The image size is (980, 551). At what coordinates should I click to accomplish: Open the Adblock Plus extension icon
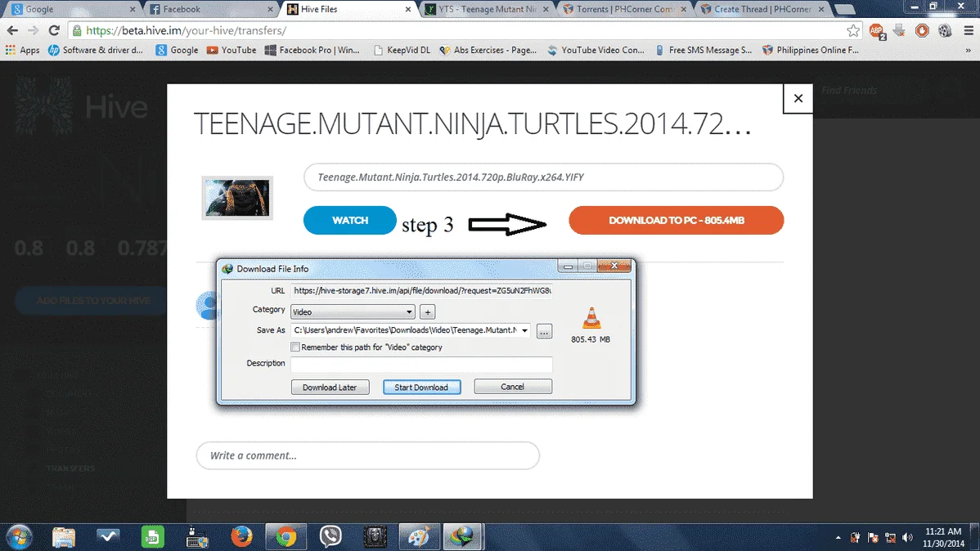(x=877, y=30)
